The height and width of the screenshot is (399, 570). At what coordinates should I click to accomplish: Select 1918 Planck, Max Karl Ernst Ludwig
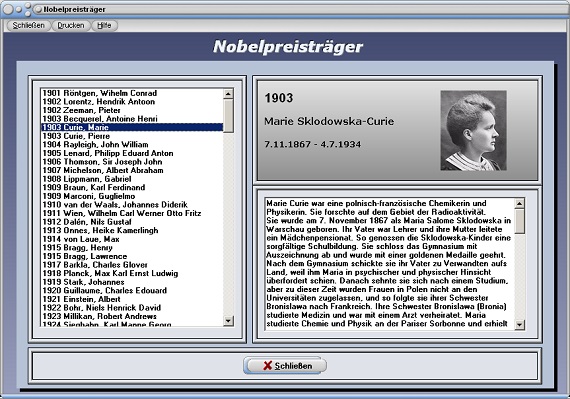(x=132, y=274)
